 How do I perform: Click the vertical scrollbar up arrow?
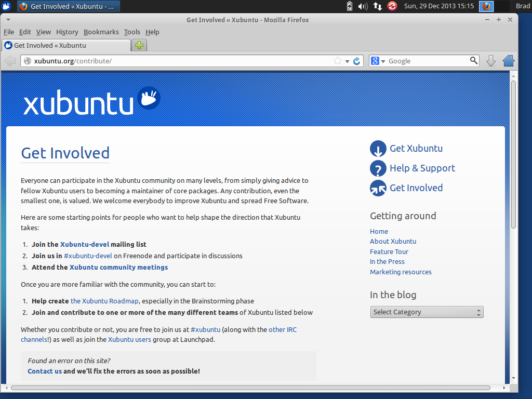pyautogui.click(x=513, y=76)
